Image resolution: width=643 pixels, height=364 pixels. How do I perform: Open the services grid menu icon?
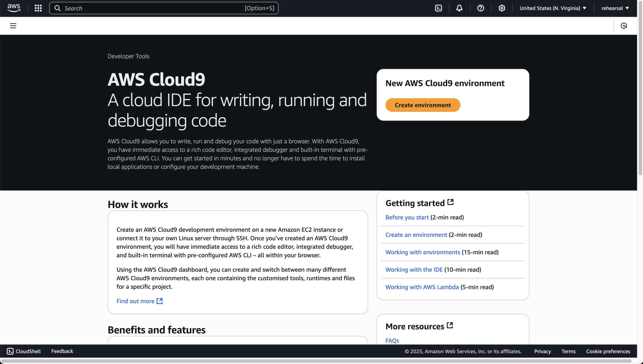tap(38, 8)
